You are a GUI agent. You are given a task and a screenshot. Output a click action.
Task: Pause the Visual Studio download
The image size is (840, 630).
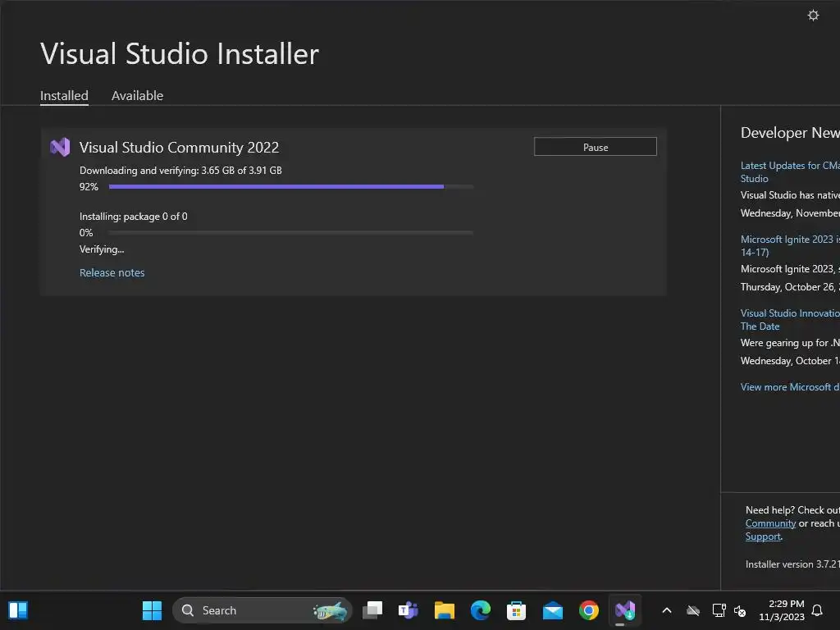click(596, 147)
